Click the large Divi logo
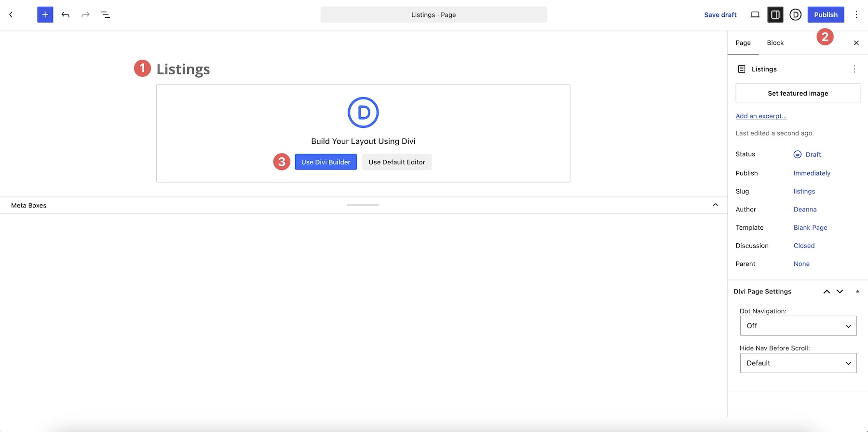Image resolution: width=868 pixels, height=432 pixels. 363,112
